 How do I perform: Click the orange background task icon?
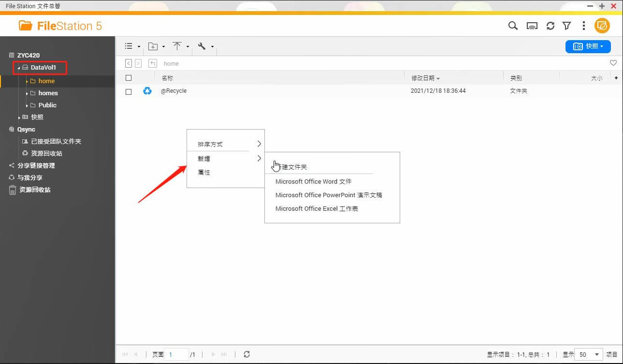[602, 26]
